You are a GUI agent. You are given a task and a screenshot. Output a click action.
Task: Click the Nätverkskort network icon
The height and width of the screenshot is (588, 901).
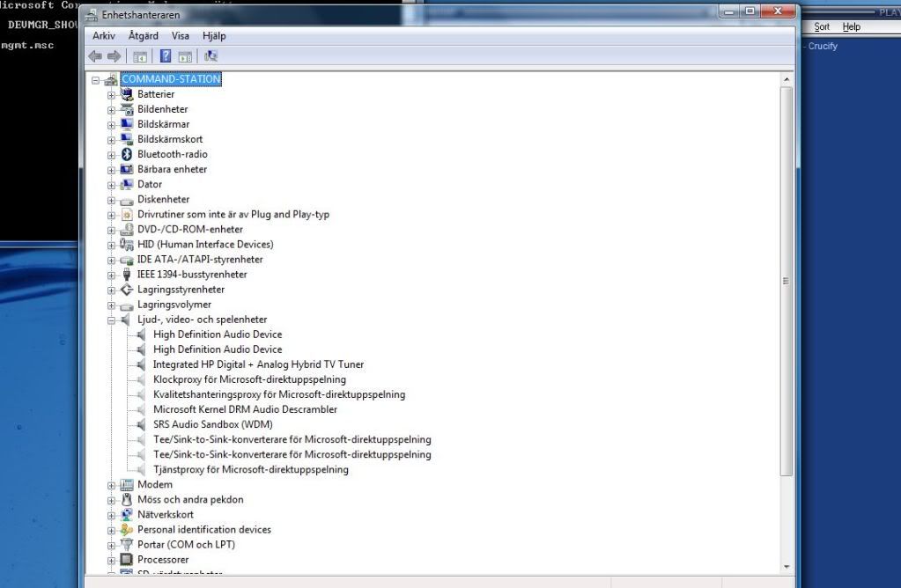pyautogui.click(x=127, y=514)
